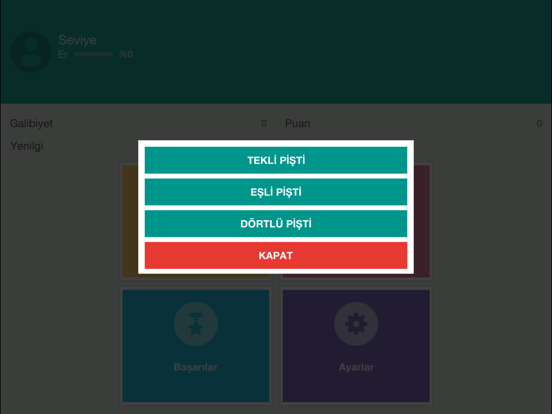Open the profile avatar icon
This screenshot has height=414, width=552.
coord(31,52)
